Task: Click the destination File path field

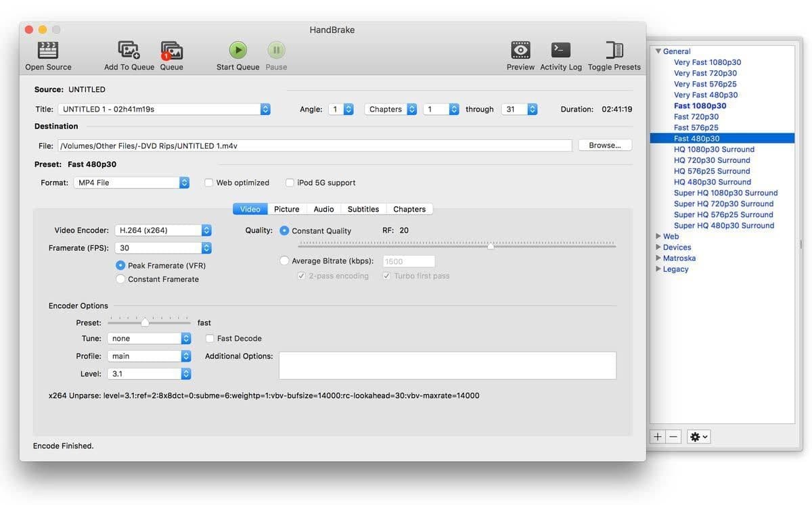Action: (315, 145)
